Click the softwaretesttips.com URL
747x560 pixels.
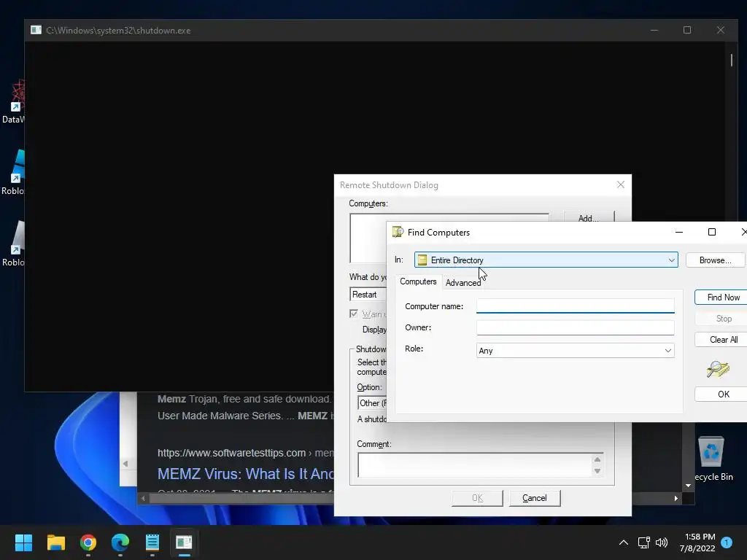(x=231, y=453)
